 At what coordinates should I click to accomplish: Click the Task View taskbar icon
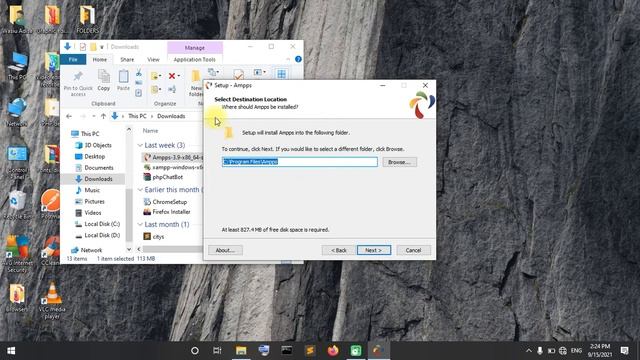click(217, 351)
